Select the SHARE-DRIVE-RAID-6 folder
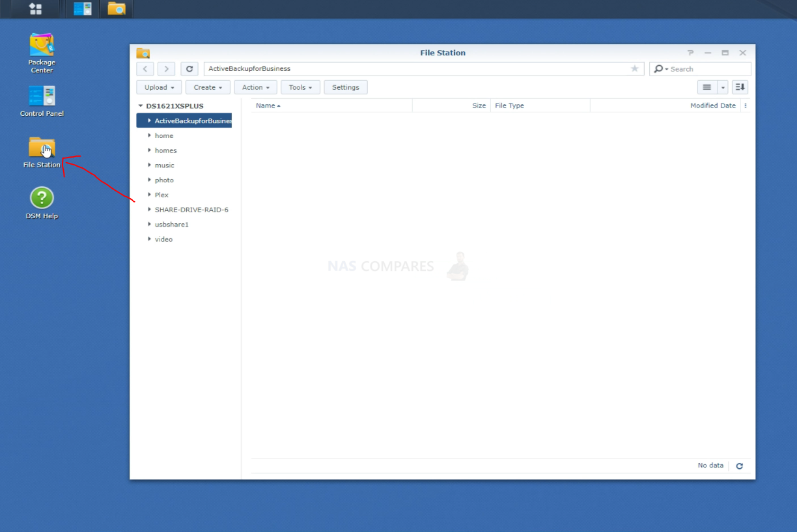This screenshot has height=532, width=797. pyautogui.click(x=191, y=210)
